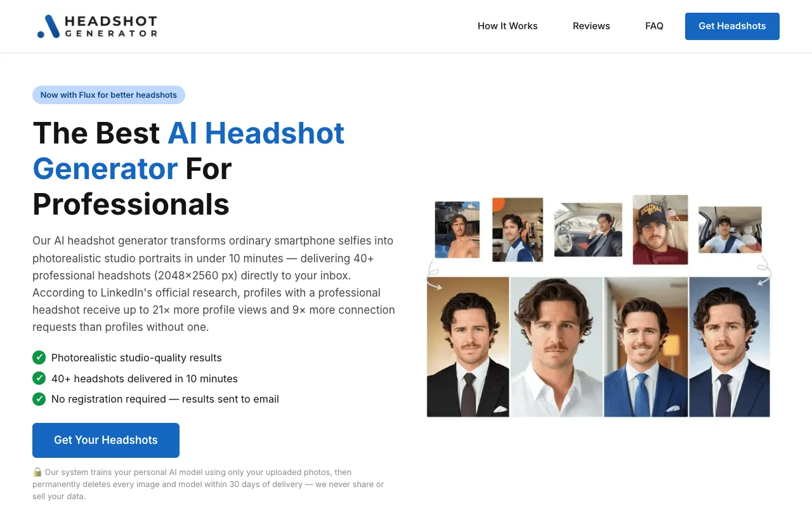Open the headshot with blue suit and blue tie

(646, 347)
